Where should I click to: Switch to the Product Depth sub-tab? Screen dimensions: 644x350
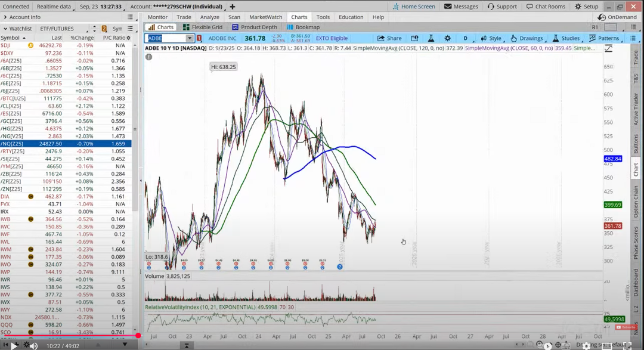tap(255, 27)
